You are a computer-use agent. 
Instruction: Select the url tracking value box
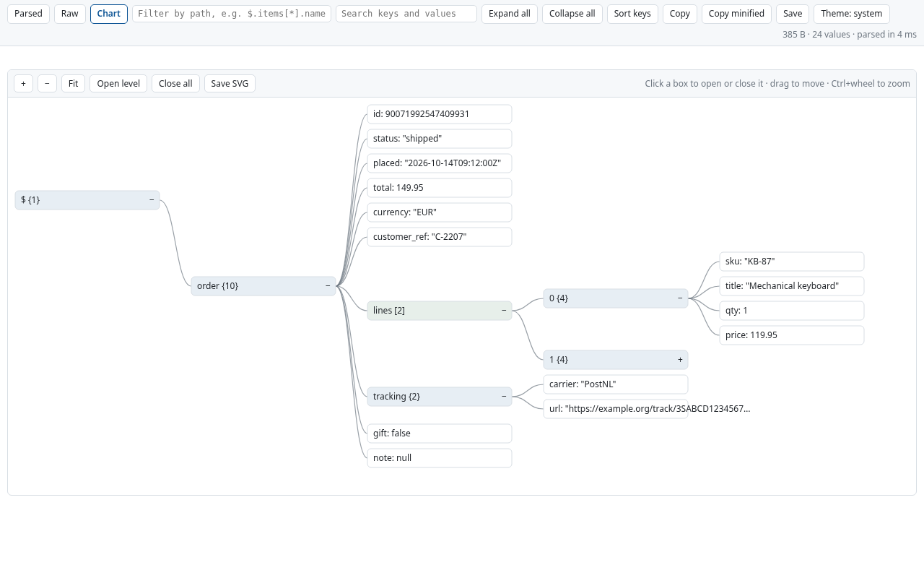click(616, 409)
